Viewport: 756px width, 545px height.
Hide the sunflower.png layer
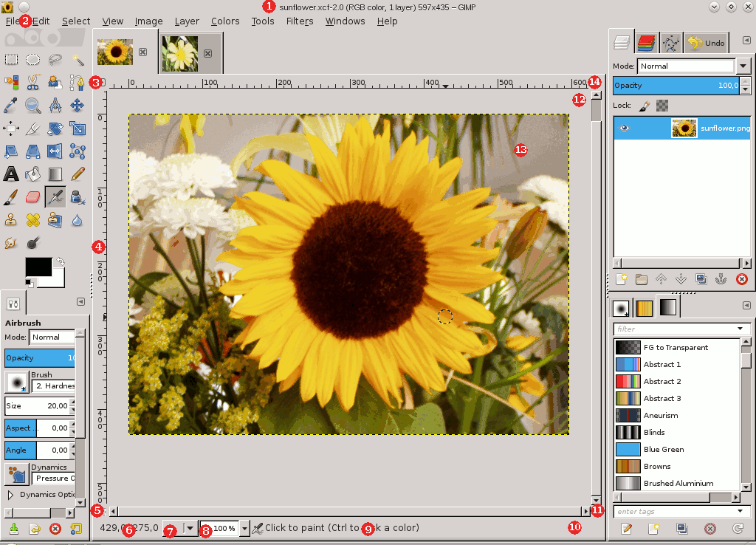pyautogui.click(x=624, y=128)
